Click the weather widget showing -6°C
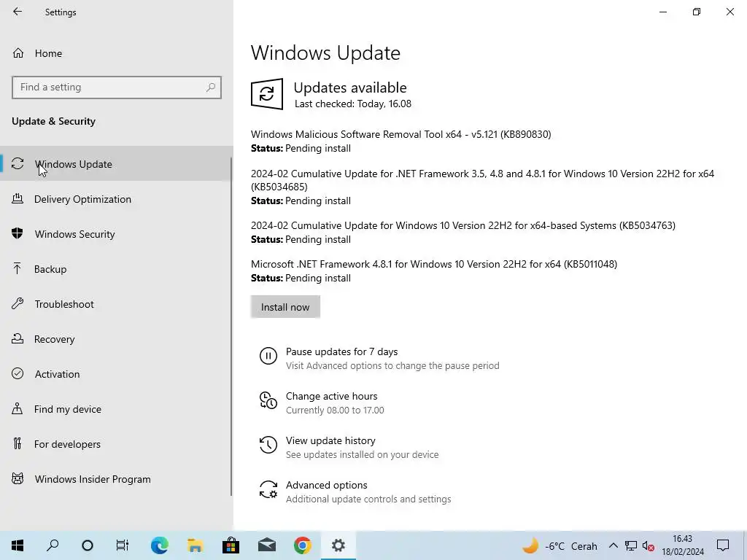Screen dimensions: 747x560 coord(560,545)
